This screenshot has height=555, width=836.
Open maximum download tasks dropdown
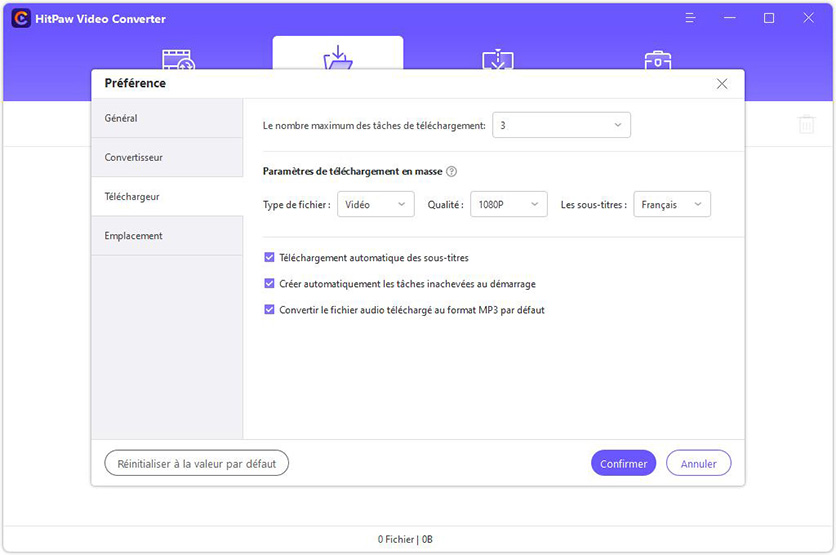point(561,126)
